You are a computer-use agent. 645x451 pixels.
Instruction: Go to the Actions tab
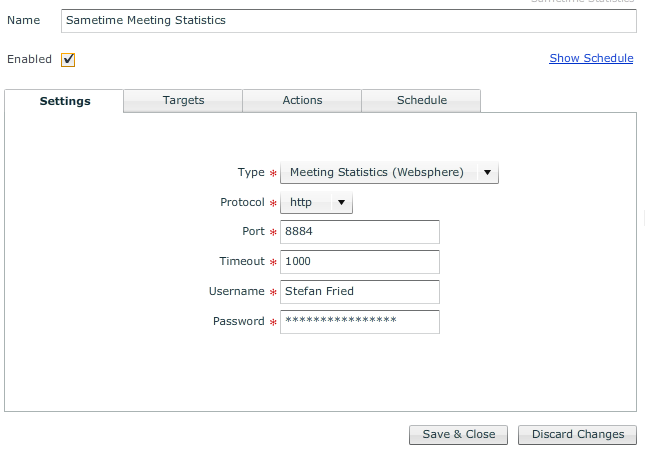pos(302,100)
